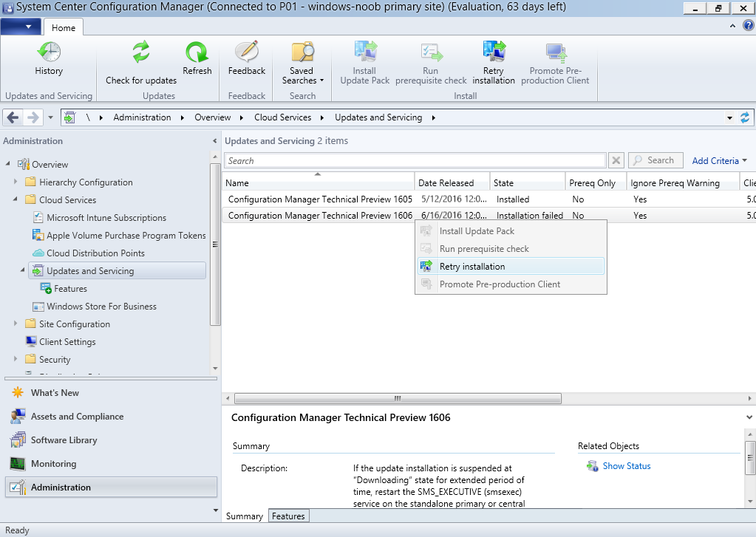Click the Check for updates icon
The width and height of the screenshot is (756, 537).
tap(141, 52)
